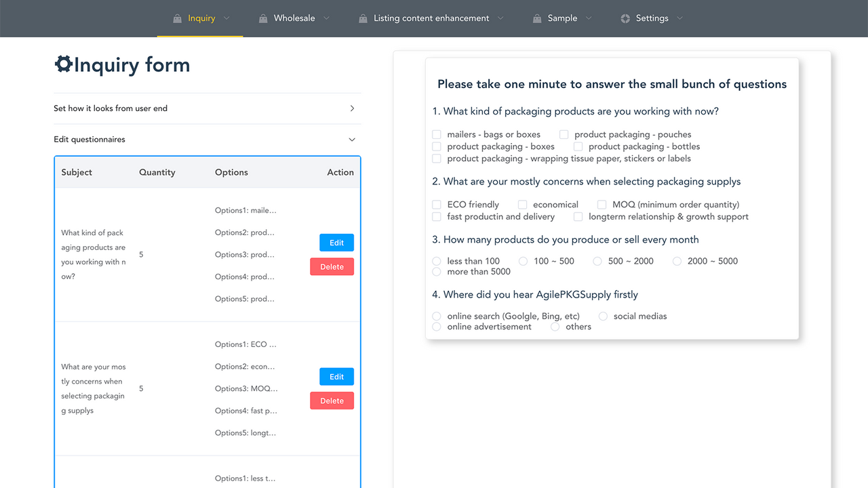The image size is (868, 488).
Task: Delete the 'What kind of packaging products' question
Action: [332, 266]
